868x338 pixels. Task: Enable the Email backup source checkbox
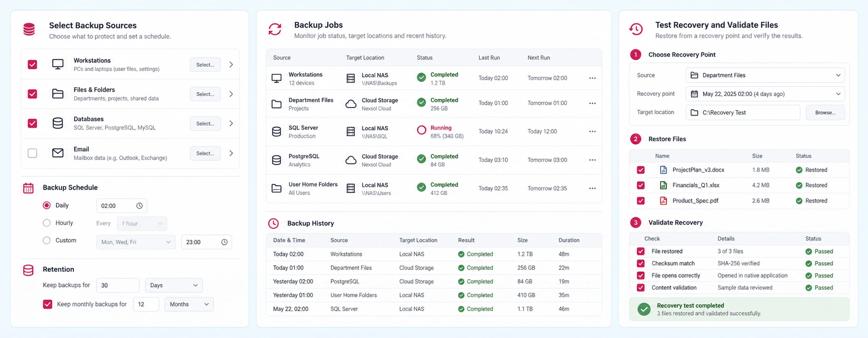point(32,153)
